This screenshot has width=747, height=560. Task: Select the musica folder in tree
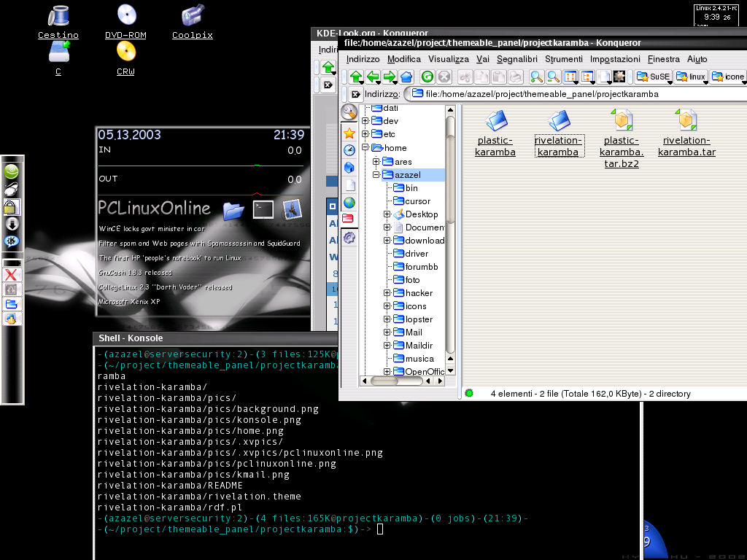pos(414,359)
